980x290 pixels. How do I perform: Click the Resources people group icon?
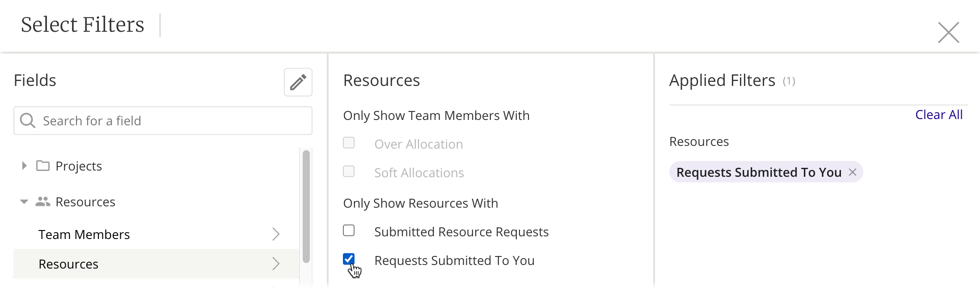(43, 202)
